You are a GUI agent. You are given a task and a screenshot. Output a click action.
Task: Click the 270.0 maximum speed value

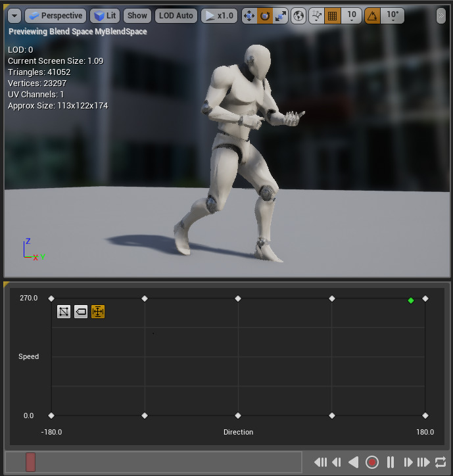[x=29, y=298]
